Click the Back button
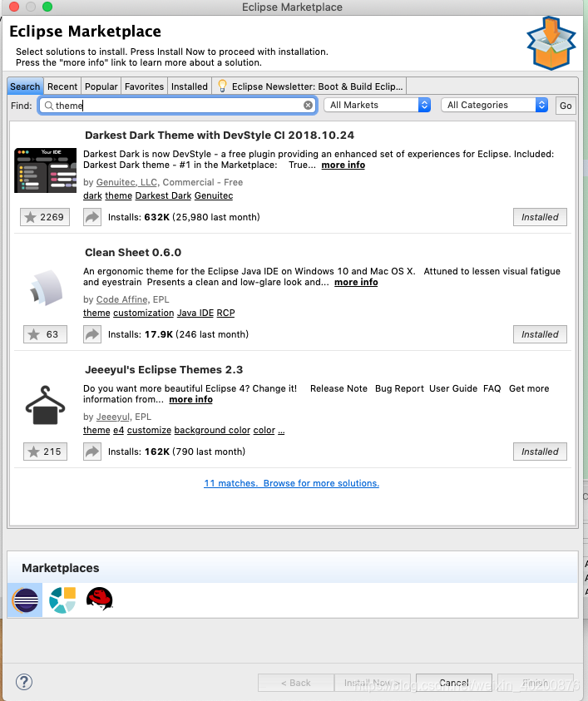The width and height of the screenshot is (588, 701). pyautogui.click(x=296, y=683)
